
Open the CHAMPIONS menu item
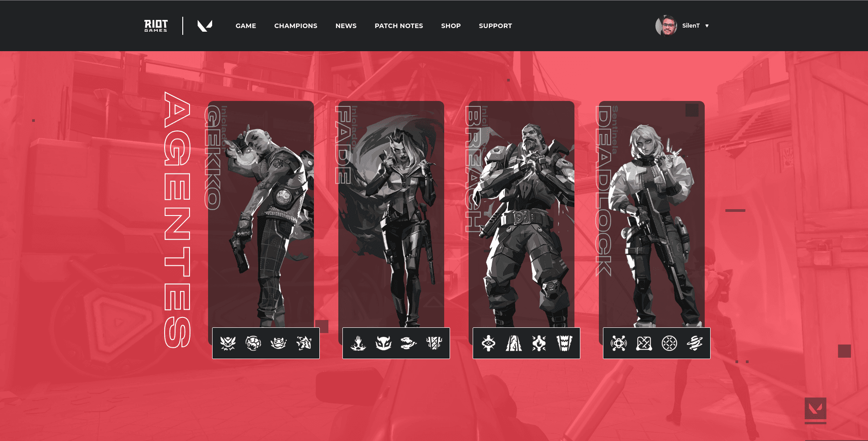pos(296,26)
